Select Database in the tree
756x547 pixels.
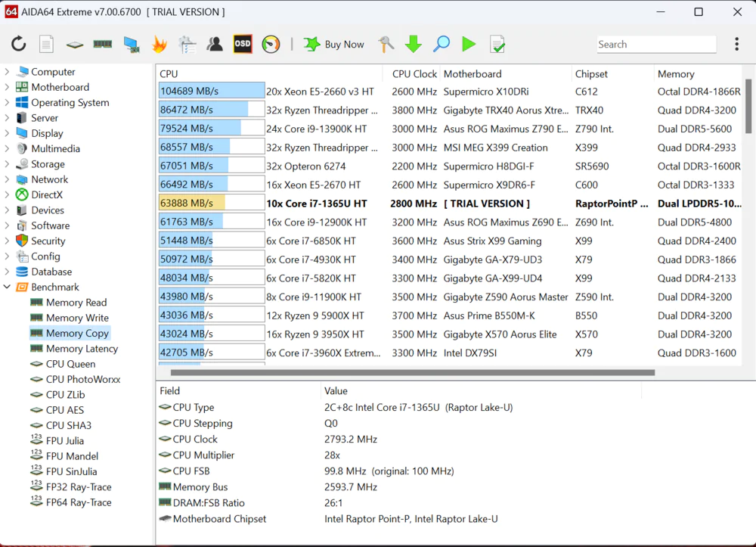[51, 272]
